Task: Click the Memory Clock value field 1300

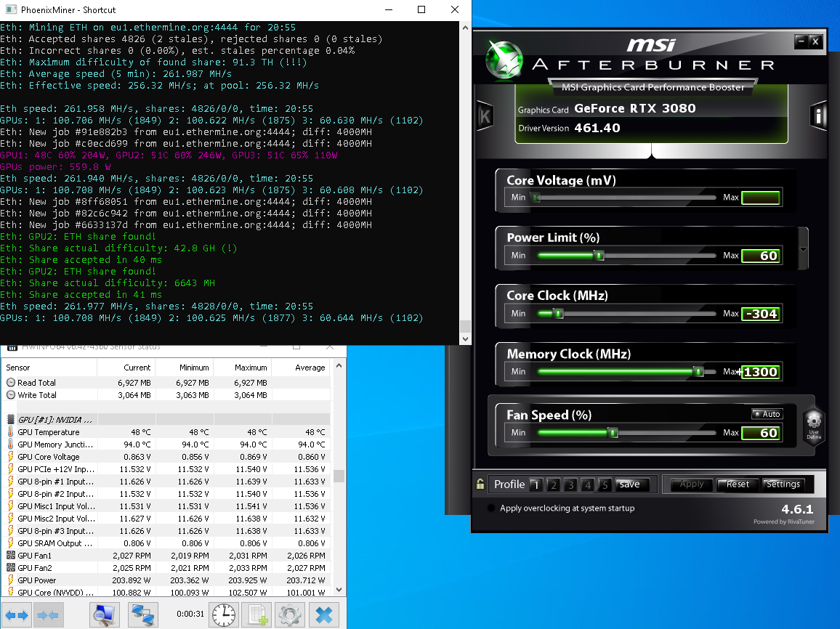Action: point(761,371)
